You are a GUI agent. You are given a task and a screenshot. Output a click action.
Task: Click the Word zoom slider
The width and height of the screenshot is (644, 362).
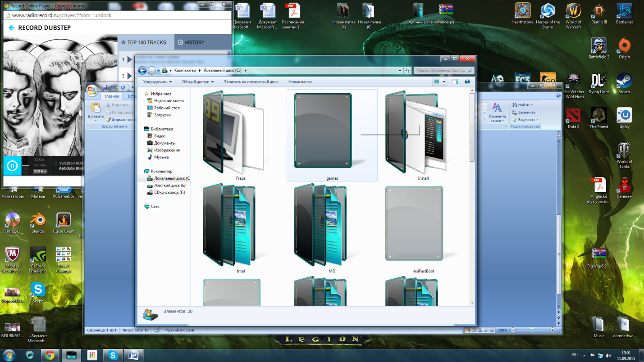(533, 330)
